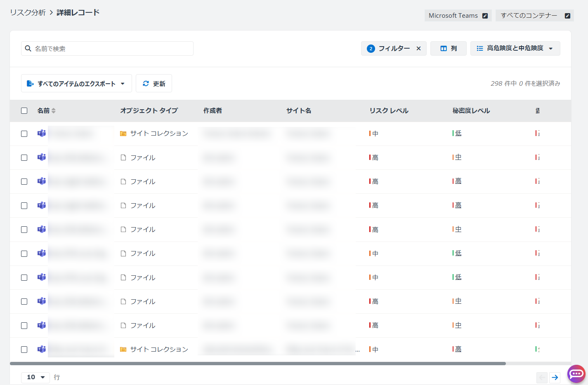Check the sixth row's checkbox
Image resolution: width=588 pixels, height=385 pixels.
[24, 254]
